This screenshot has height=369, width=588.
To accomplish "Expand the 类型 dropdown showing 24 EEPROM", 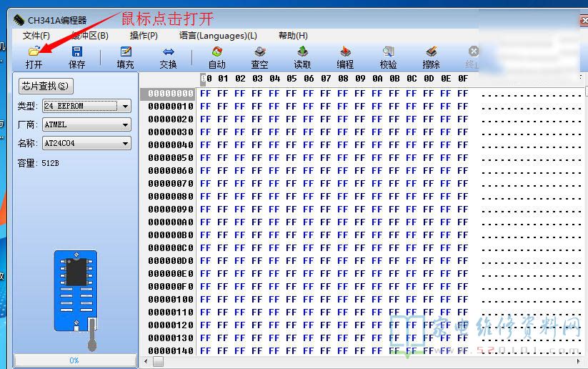I will coord(125,106).
